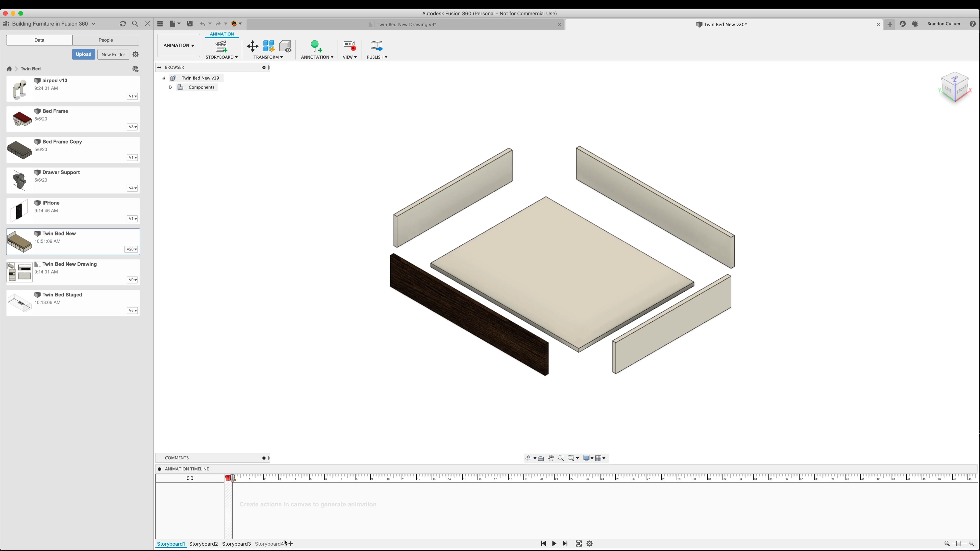
Task: Switch to Storyboard2 tab
Action: point(204,544)
